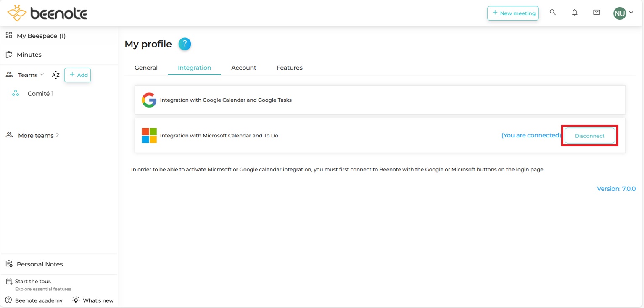Click the Microsoft logo icon
644x308 pixels.
[149, 136]
